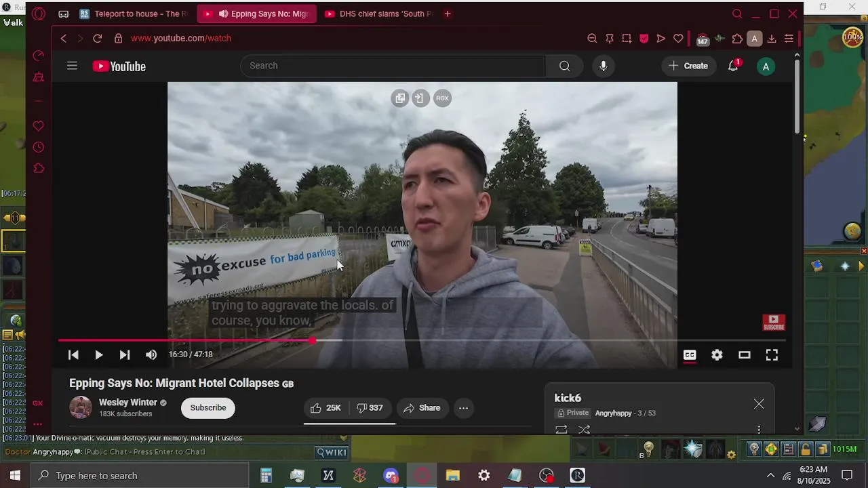
Task: Click the zoom out magnifier icon
Action: [592, 39]
